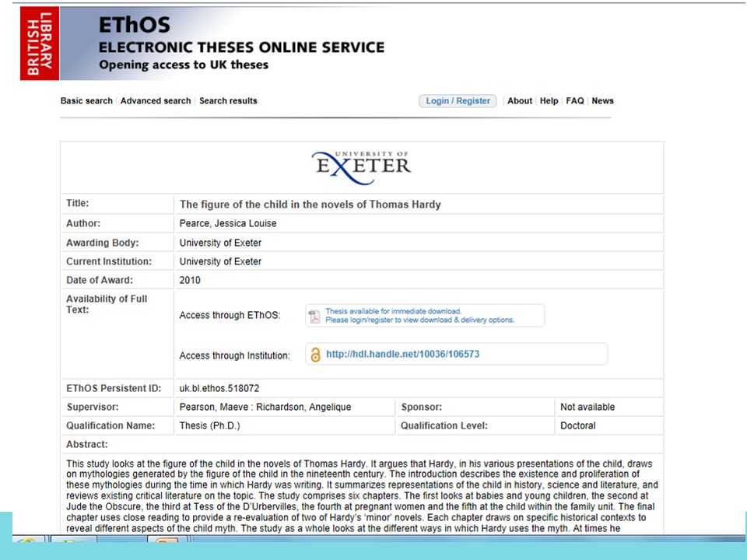Click the 'Access through Institution:' label
Image resolution: width=747 pixels, height=560 pixels.
pyautogui.click(x=234, y=355)
